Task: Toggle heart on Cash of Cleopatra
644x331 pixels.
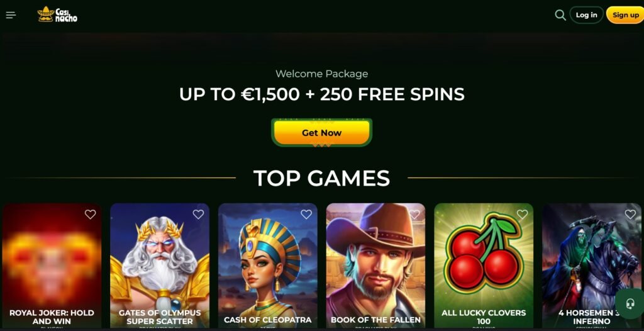Action: (x=306, y=214)
